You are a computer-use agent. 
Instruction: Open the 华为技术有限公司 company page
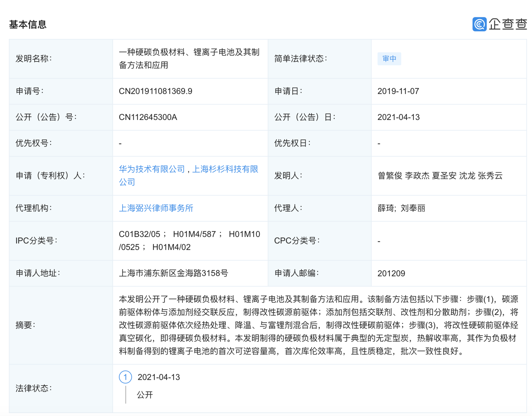click(152, 169)
